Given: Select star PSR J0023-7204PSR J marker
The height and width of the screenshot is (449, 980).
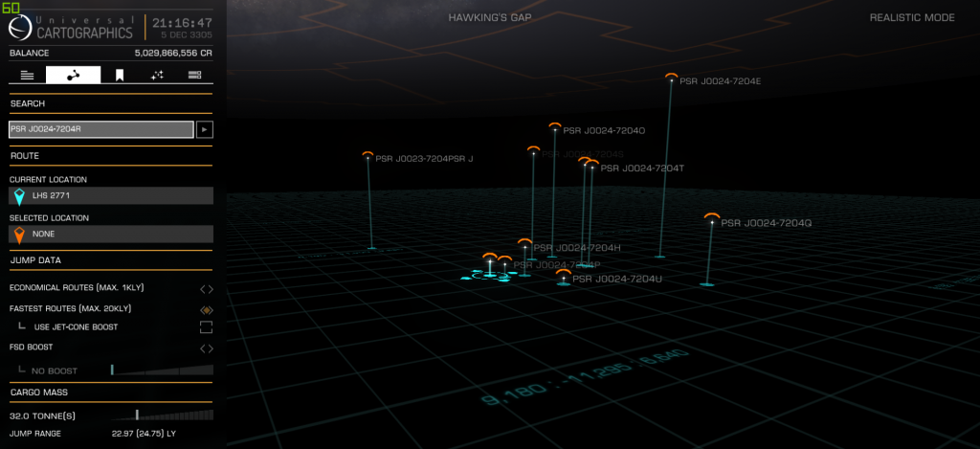Looking at the screenshot, I should point(367,155).
